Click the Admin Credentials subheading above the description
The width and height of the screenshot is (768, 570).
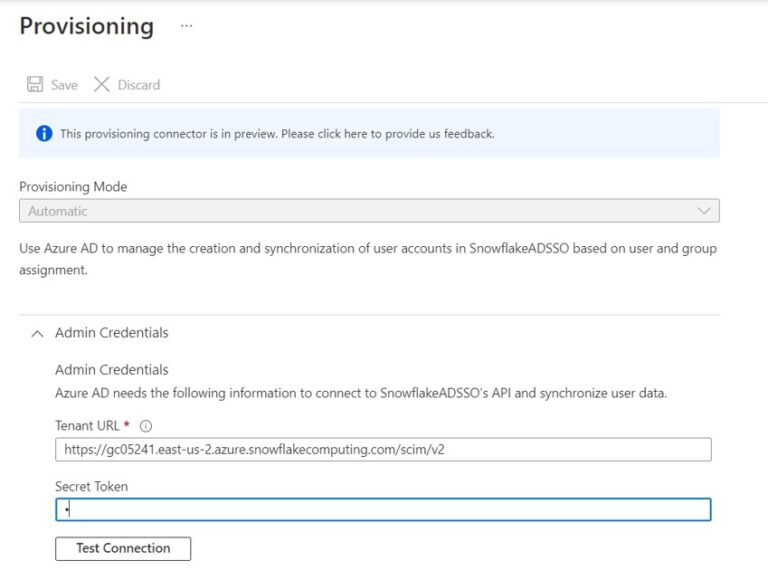[112, 370]
